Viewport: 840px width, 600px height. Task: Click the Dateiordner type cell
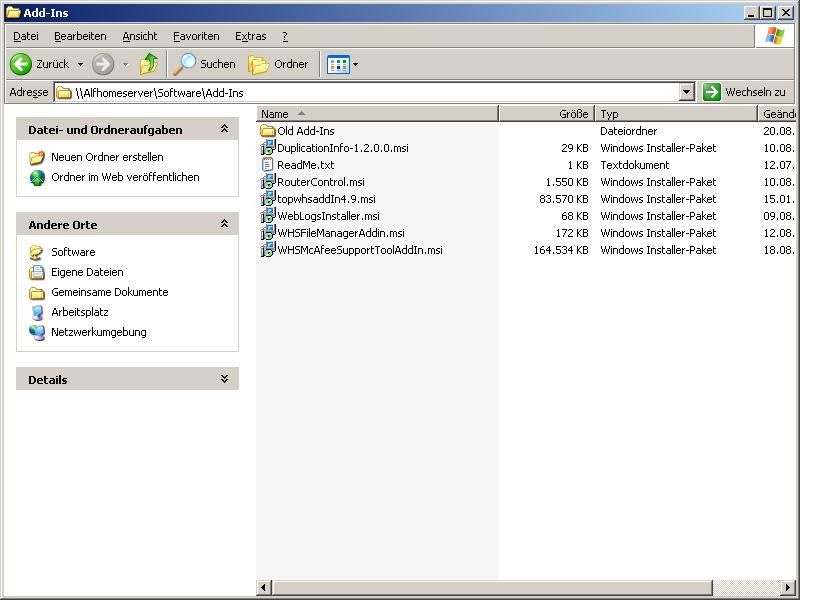(x=628, y=131)
